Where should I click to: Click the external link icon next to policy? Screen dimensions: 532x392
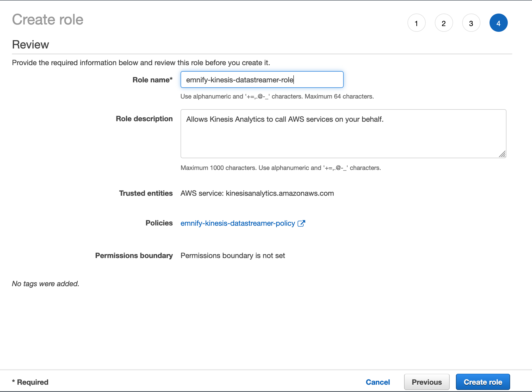(301, 223)
